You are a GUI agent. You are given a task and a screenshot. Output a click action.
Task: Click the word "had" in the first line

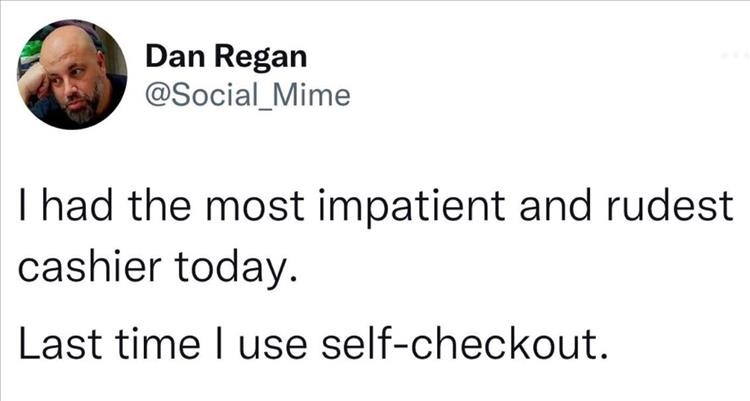click(79, 205)
